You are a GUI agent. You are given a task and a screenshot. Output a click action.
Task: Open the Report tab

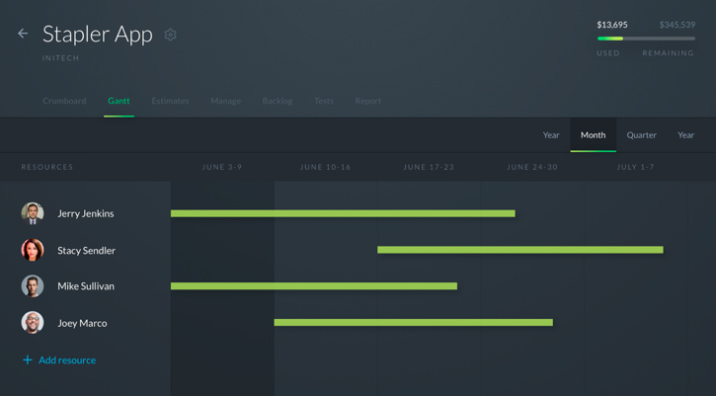368,101
